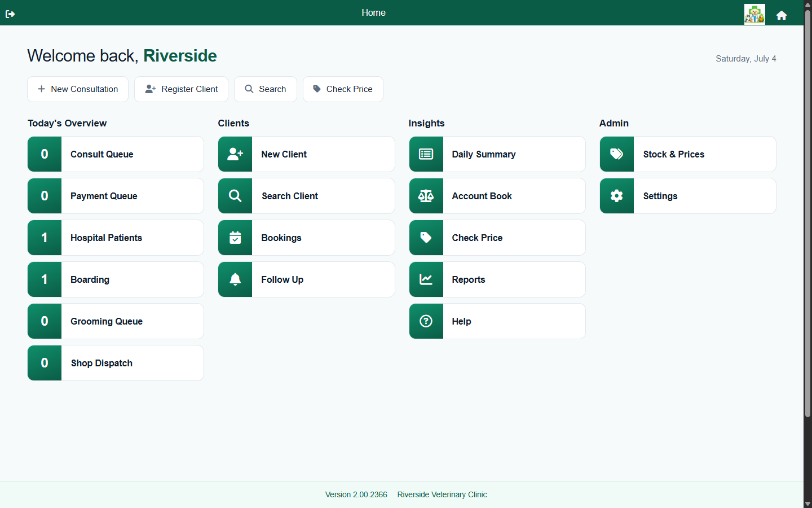Click the New Client person-plus icon
The height and width of the screenshot is (508, 812).
tap(235, 154)
